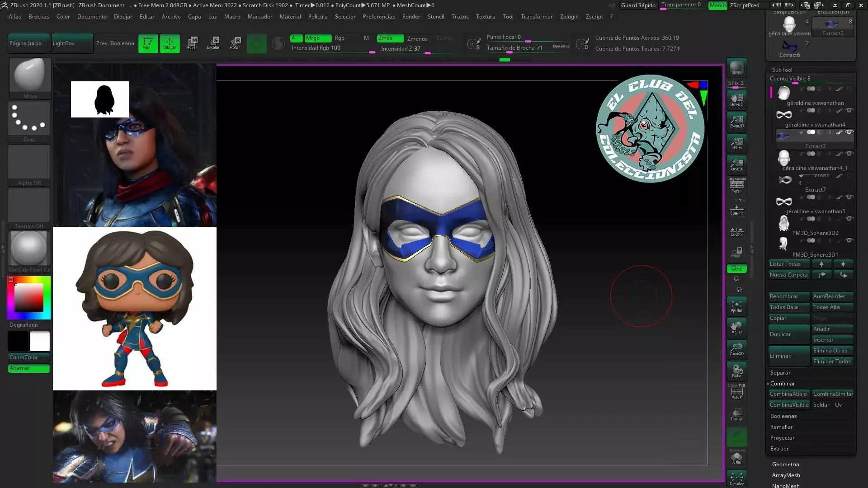The image size is (868, 488).
Task: Hide the géraldine viswanathan4 subtool via eye icon
Action: click(849, 110)
